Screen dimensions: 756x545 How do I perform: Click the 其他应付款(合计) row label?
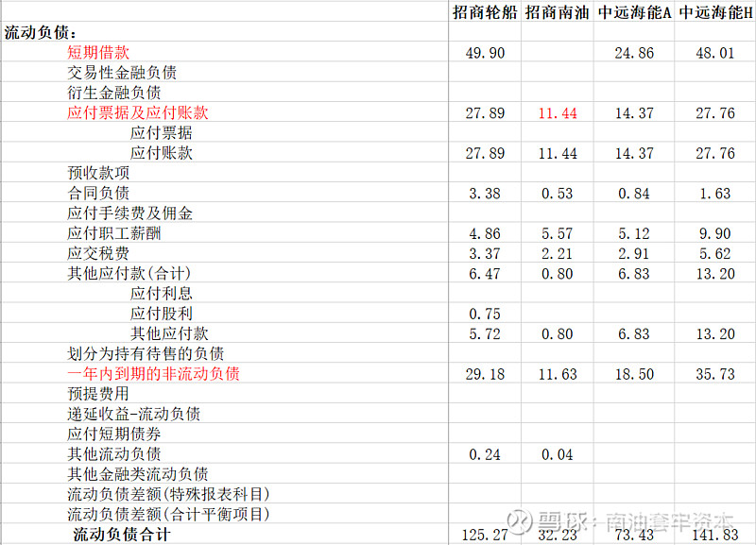tap(129, 273)
